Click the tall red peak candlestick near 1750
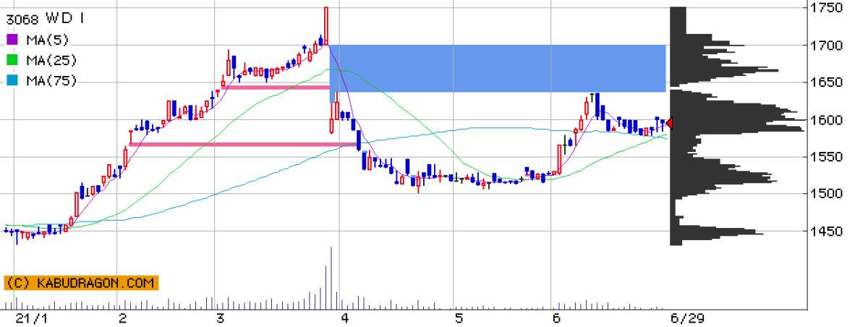Screen dimensions: 868x327 coord(325,25)
